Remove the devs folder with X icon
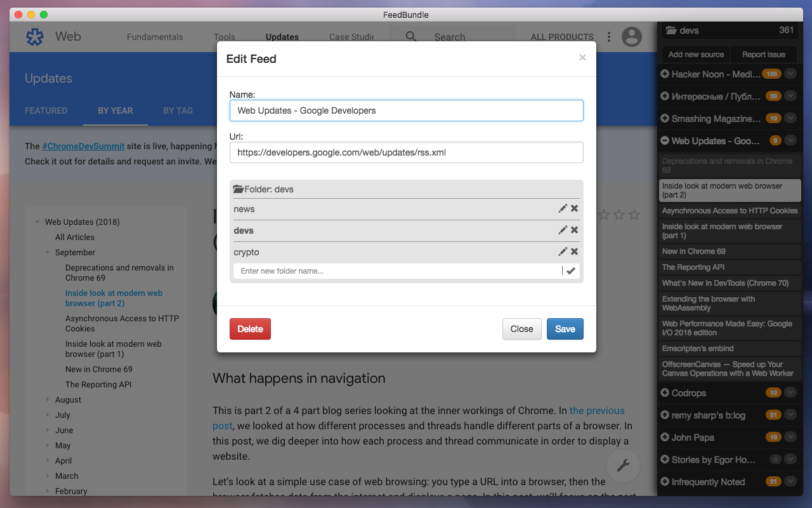The height and width of the screenshot is (508, 812). 574,231
